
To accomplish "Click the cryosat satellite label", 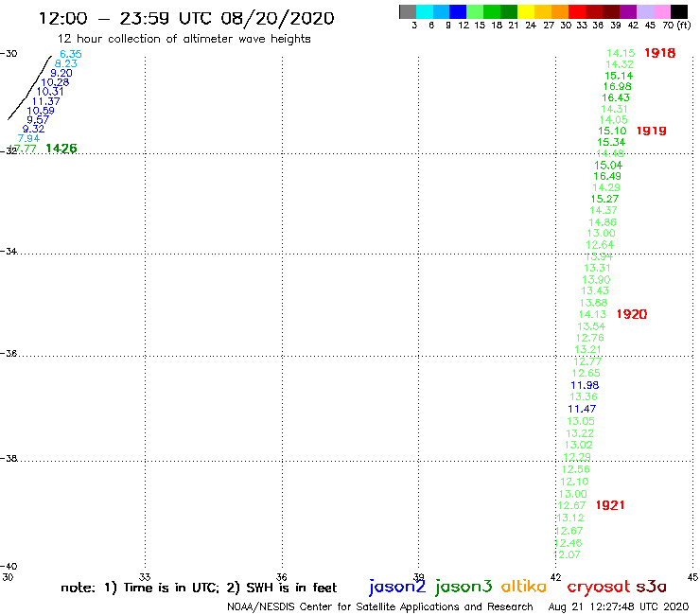I will point(598,588).
